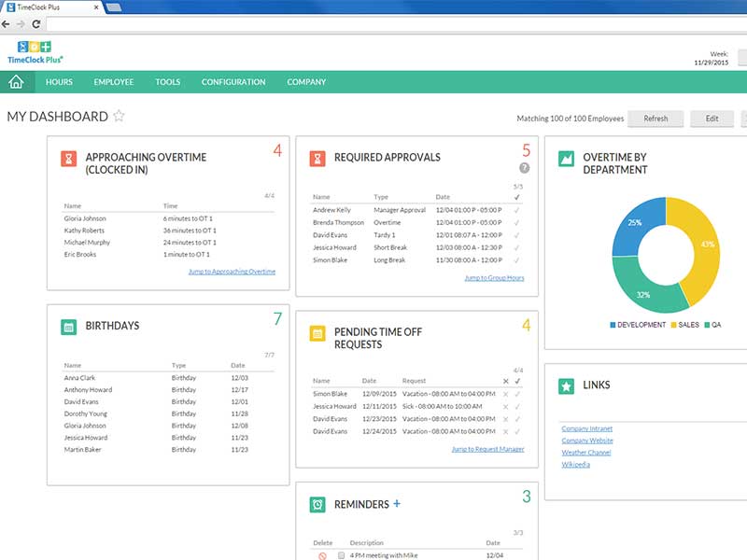This screenshot has height=560, width=747.
Task: Delete the 4 PM meeting reminder
Action: [322, 555]
